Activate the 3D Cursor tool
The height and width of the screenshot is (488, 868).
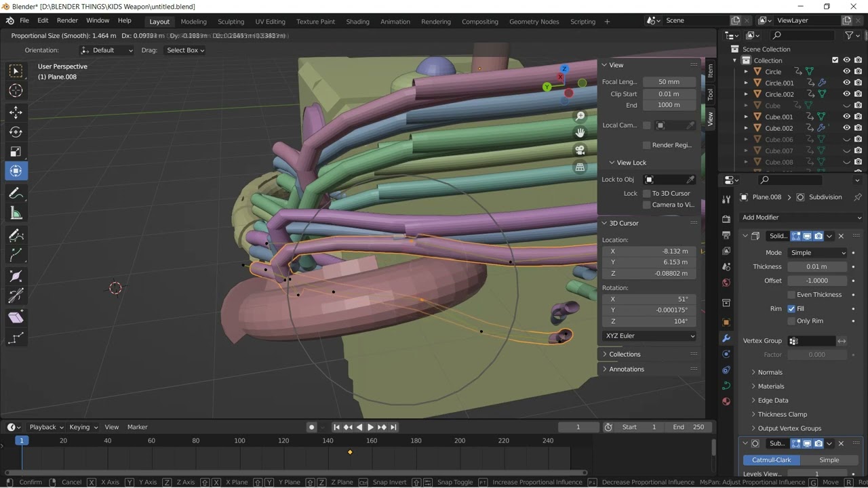(x=16, y=91)
